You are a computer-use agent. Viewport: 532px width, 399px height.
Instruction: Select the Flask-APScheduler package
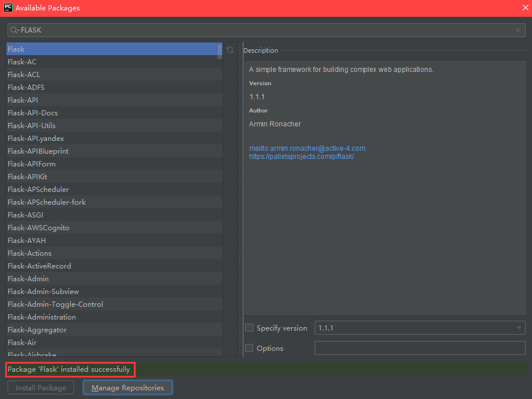pyautogui.click(x=114, y=190)
